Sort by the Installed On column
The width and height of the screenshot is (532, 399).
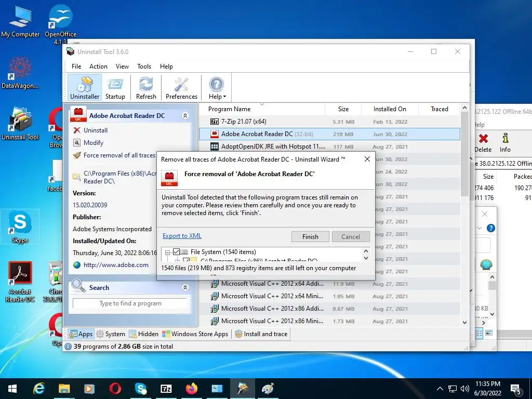pyautogui.click(x=390, y=109)
